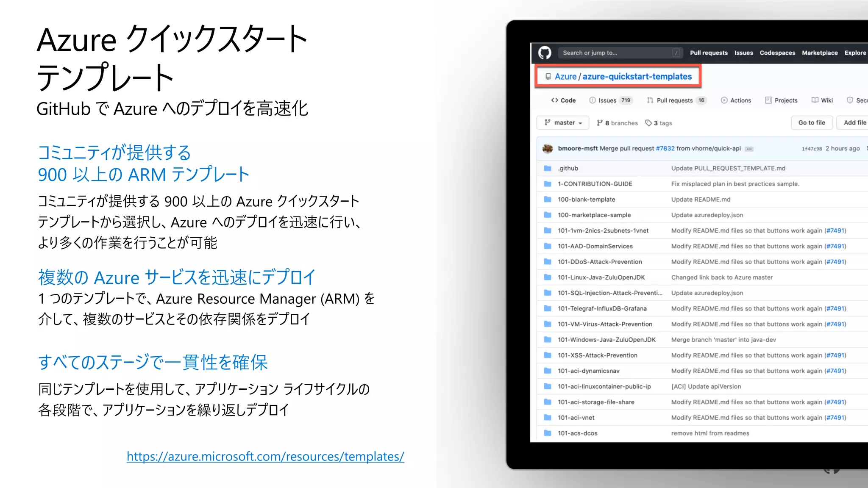Screen dimensions: 868x488
Task: Open Codespaces in GitHub top navigation
Action: point(777,53)
